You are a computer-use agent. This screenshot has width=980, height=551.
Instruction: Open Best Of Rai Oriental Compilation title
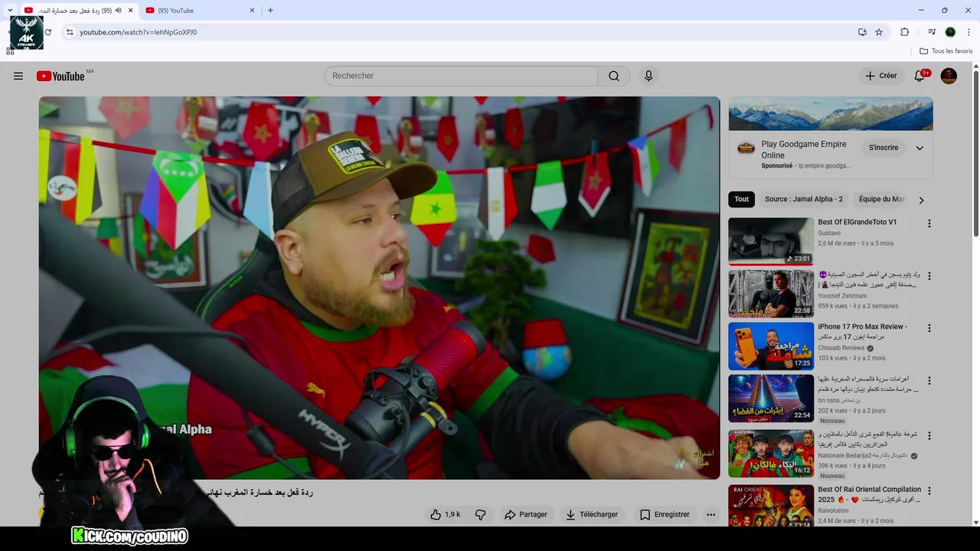pos(869,494)
